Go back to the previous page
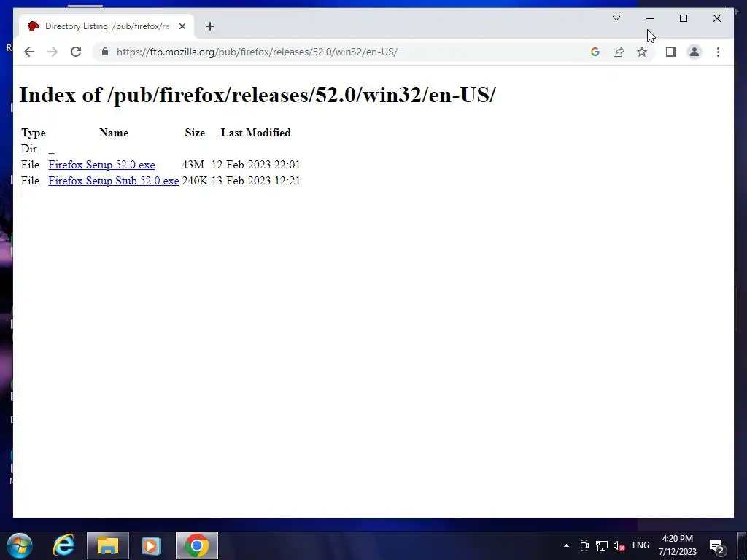This screenshot has width=747, height=560. tap(29, 52)
